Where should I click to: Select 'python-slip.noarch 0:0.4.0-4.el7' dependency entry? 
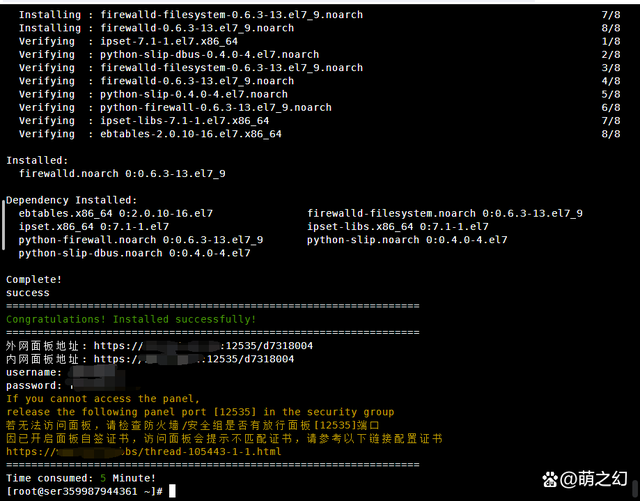tap(407, 240)
